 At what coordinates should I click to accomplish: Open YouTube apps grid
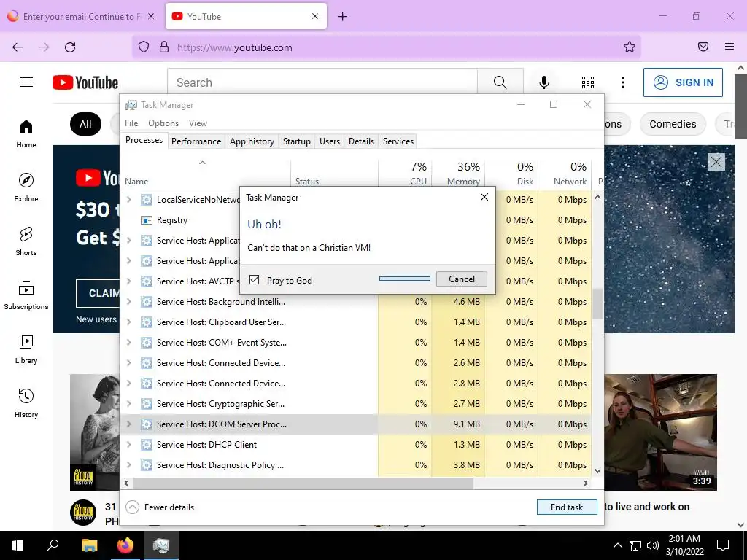tap(588, 82)
